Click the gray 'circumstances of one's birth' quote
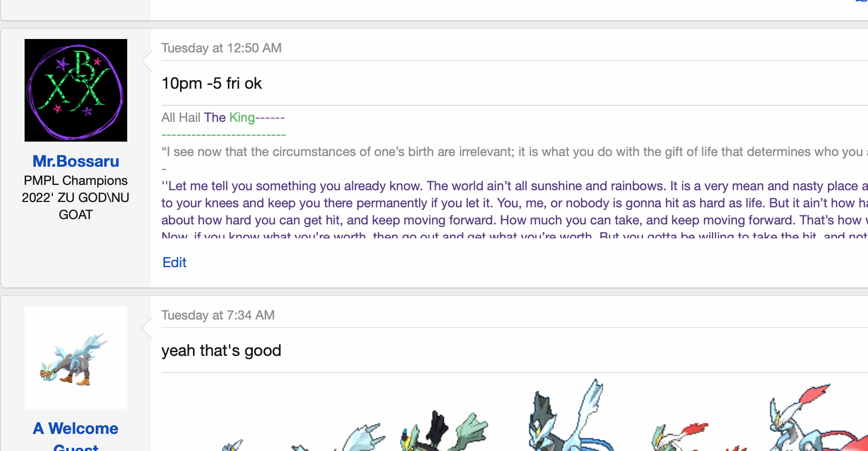This screenshot has height=451, width=868. tap(481, 152)
